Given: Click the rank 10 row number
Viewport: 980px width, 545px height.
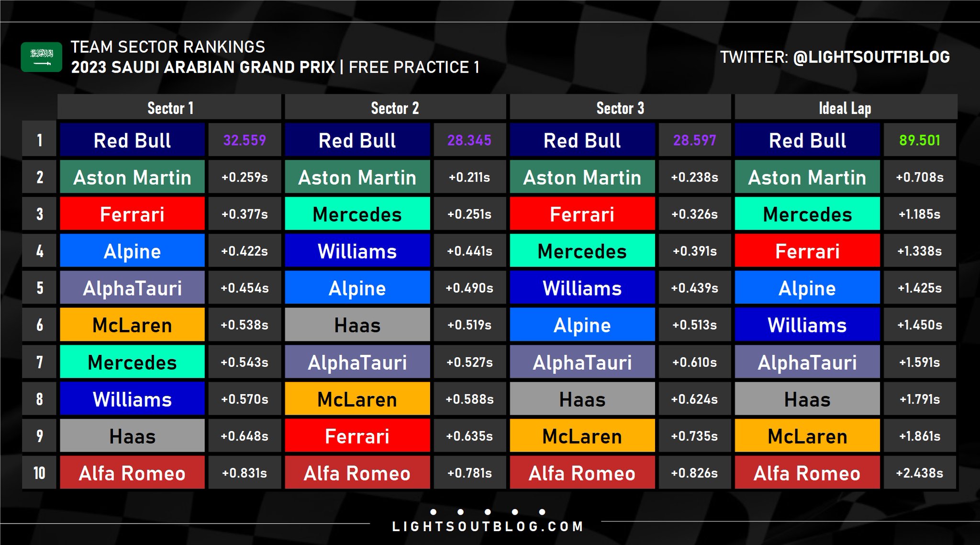Looking at the screenshot, I should [39, 473].
